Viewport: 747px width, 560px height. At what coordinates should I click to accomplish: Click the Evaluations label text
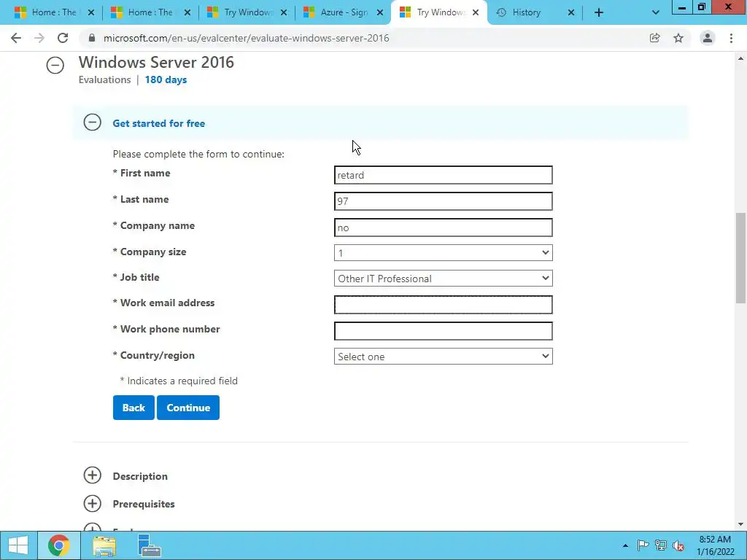105,79
